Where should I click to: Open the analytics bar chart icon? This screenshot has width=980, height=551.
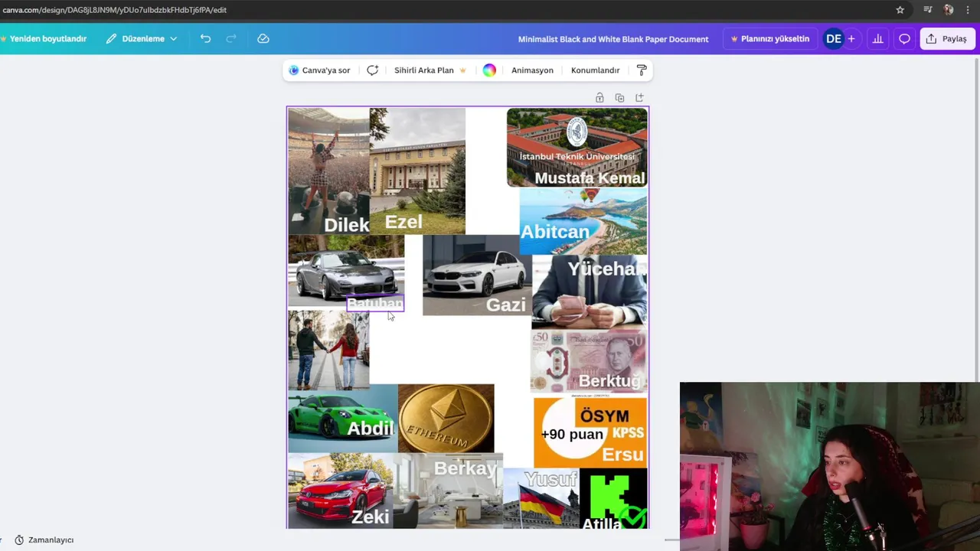coord(878,39)
